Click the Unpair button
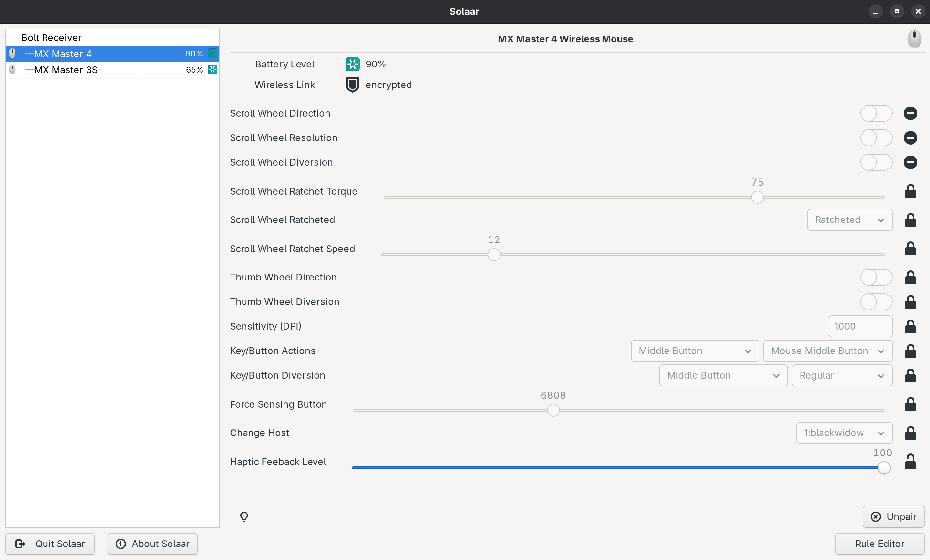 point(893,517)
